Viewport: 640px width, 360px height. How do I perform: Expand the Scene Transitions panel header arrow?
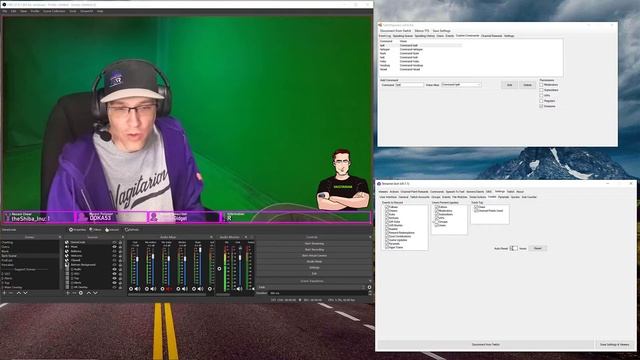click(x=370, y=281)
